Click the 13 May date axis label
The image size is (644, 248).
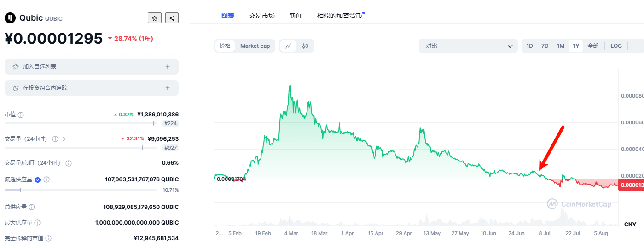432,234
